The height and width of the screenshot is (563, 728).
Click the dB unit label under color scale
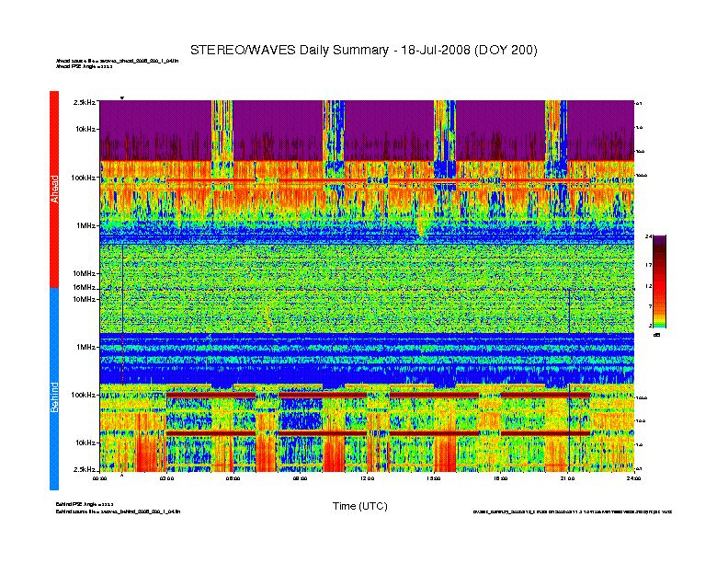(656, 335)
